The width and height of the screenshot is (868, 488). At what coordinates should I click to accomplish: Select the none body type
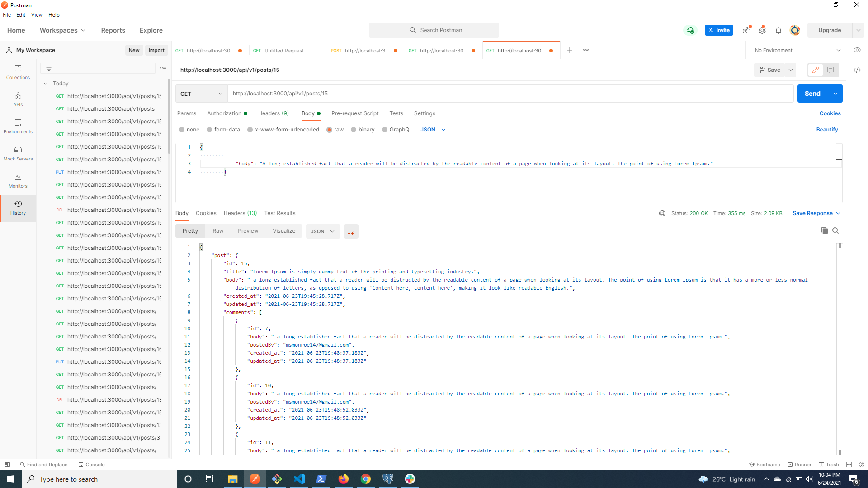tap(182, 130)
